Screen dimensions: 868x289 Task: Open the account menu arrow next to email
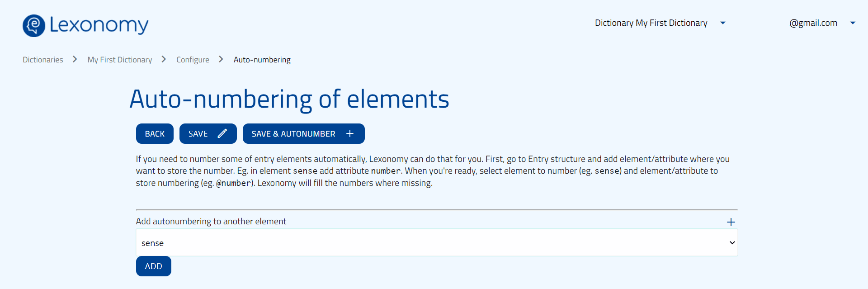853,23
